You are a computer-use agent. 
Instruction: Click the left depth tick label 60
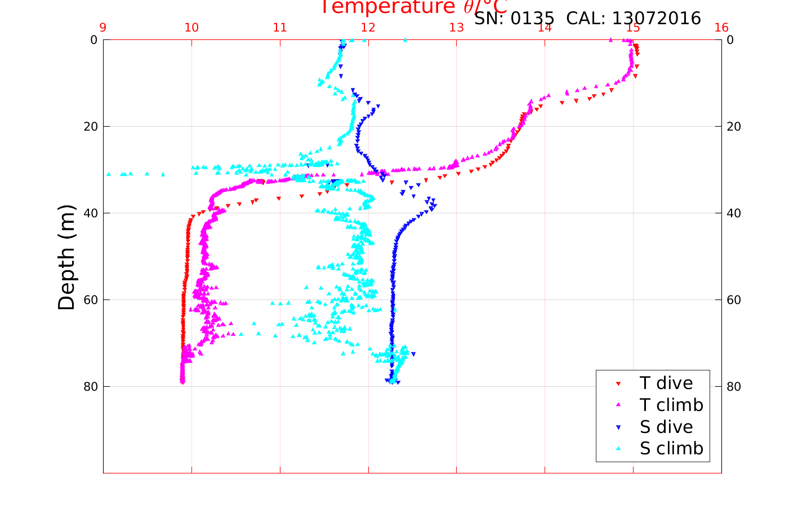coord(90,300)
